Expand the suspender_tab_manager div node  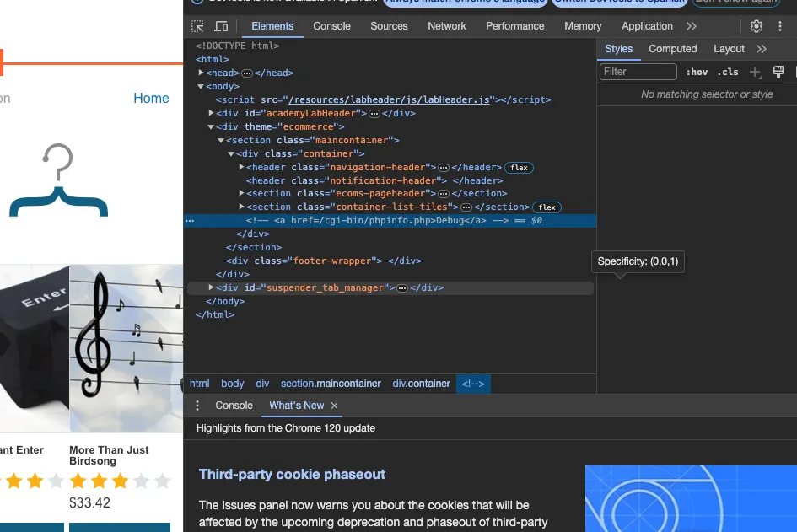point(211,287)
